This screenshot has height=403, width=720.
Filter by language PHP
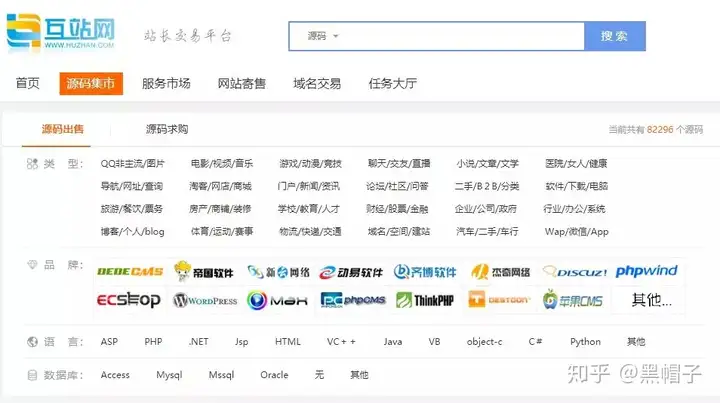(153, 341)
